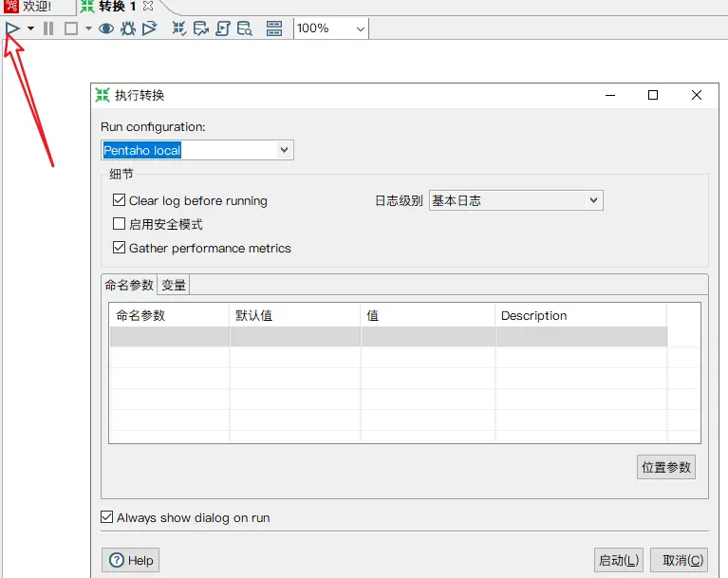The height and width of the screenshot is (578, 728).
Task: Toggle Clear log before running checkbox
Action: pyautogui.click(x=119, y=200)
